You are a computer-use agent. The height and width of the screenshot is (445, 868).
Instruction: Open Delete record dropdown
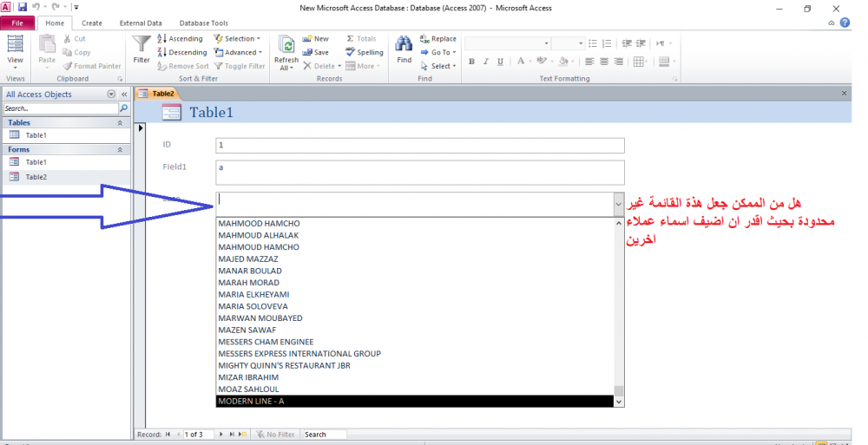pyautogui.click(x=322, y=66)
